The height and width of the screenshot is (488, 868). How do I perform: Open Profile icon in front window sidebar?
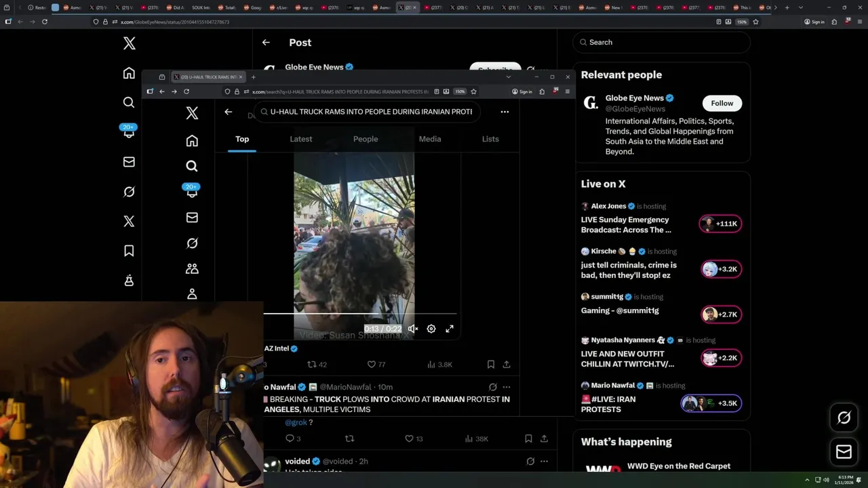tap(192, 294)
